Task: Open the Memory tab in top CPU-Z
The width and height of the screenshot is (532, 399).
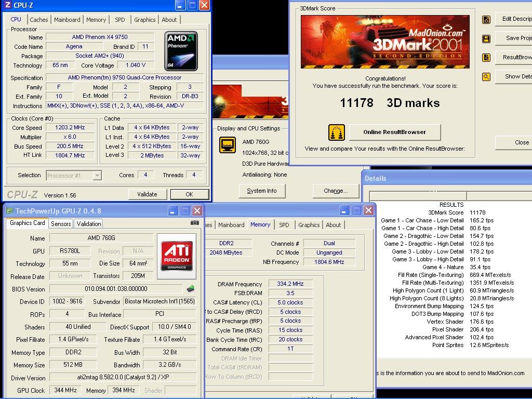Action: point(96,20)
